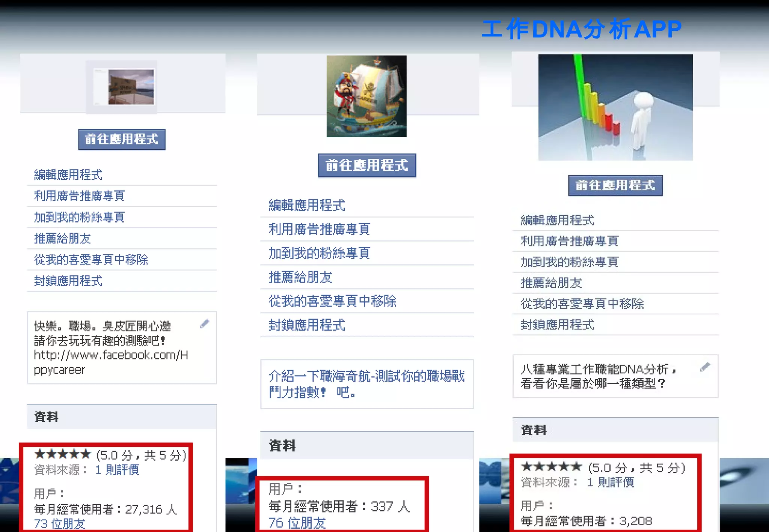Open the pirate ship app picture

tap(366, 96)
